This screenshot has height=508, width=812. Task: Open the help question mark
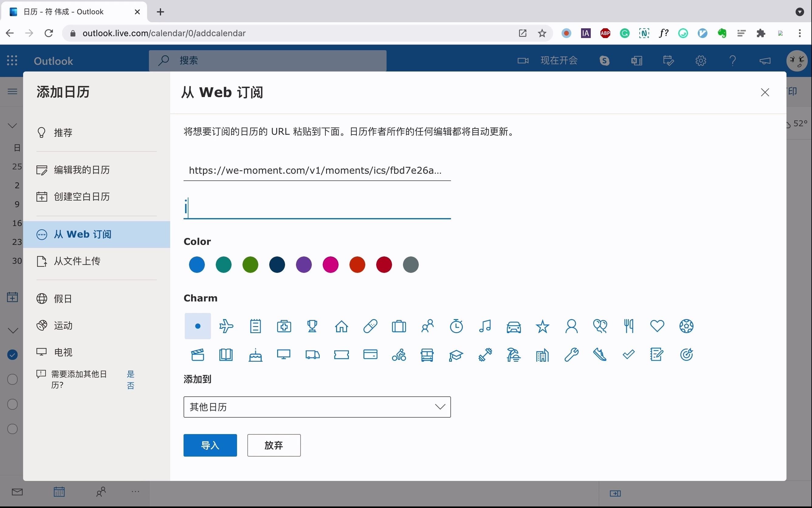733,61
